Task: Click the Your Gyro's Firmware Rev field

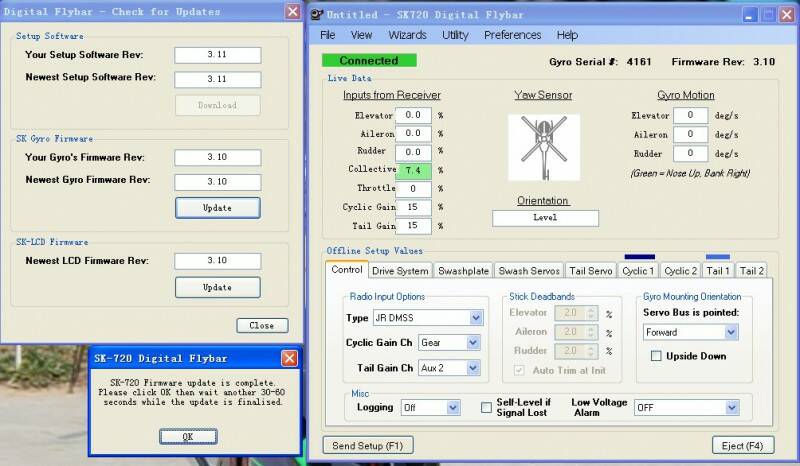Action: coord(218,157)
